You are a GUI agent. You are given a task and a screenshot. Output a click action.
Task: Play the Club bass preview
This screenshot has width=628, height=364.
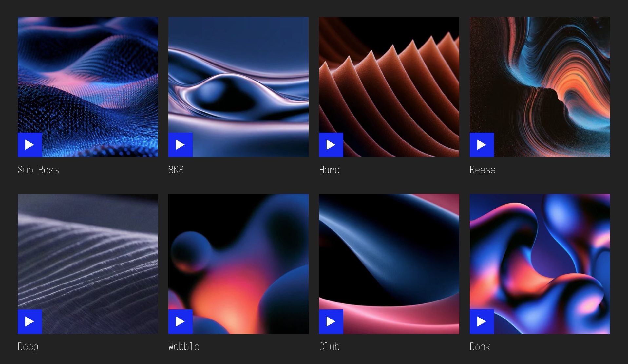pos(331,321)
